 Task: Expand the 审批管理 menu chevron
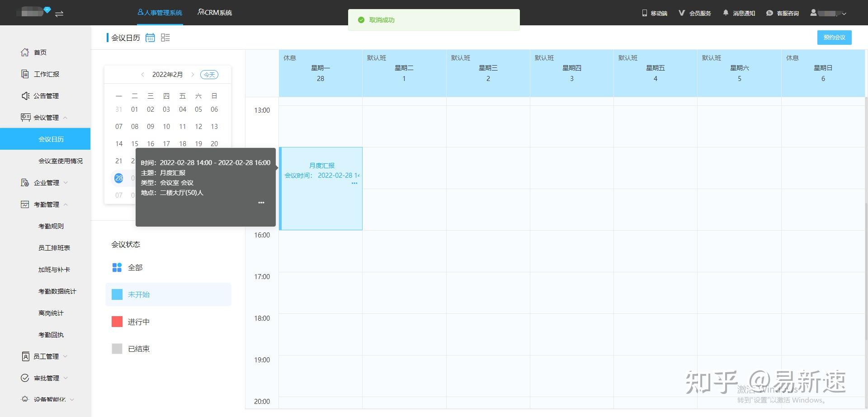click(66, 378)
